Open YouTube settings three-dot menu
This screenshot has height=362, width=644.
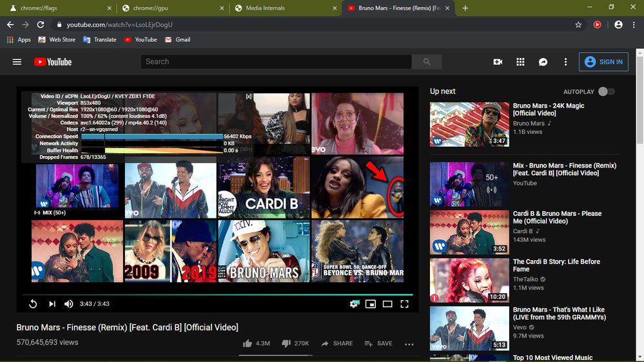click(x=565, y=62)
